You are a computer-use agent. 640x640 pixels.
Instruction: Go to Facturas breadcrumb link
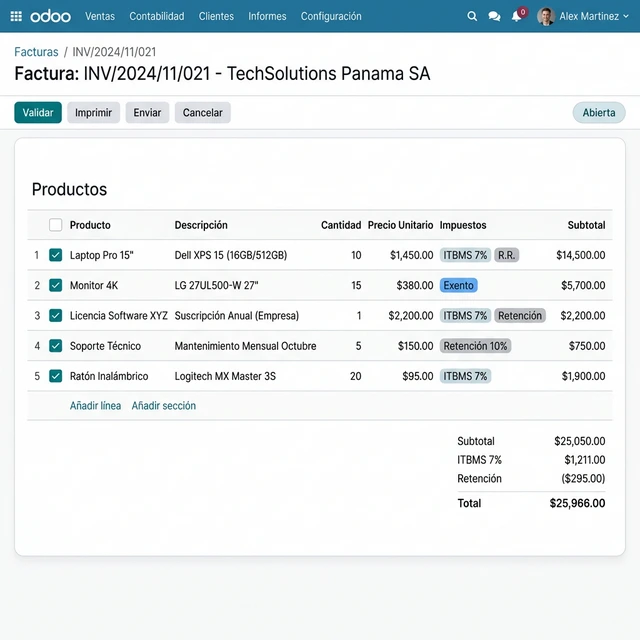pos(36,51)
